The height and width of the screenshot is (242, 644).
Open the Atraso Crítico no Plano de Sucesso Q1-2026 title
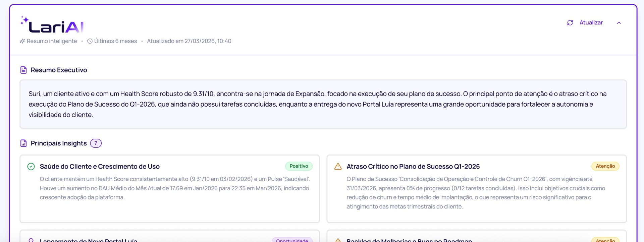tap(413, 167)
